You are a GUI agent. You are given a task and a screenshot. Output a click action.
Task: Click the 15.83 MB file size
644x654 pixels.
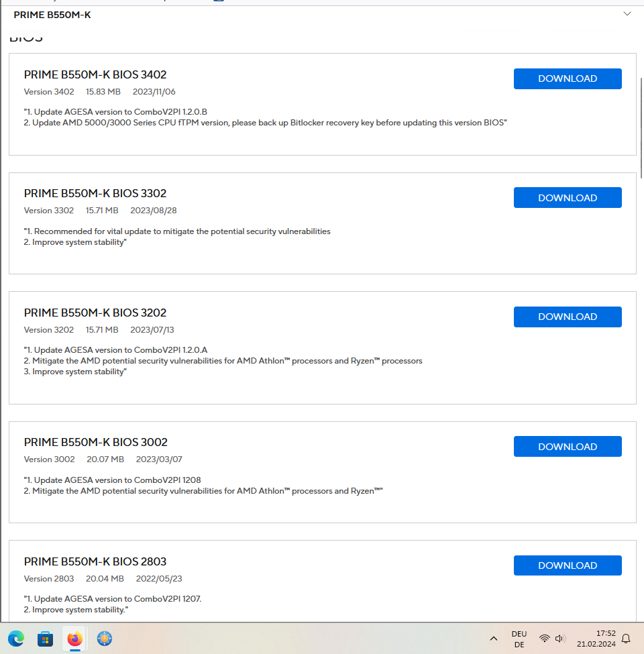point(103,92)
